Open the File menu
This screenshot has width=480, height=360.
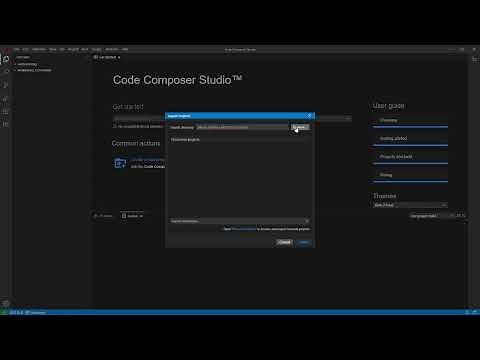17,49
